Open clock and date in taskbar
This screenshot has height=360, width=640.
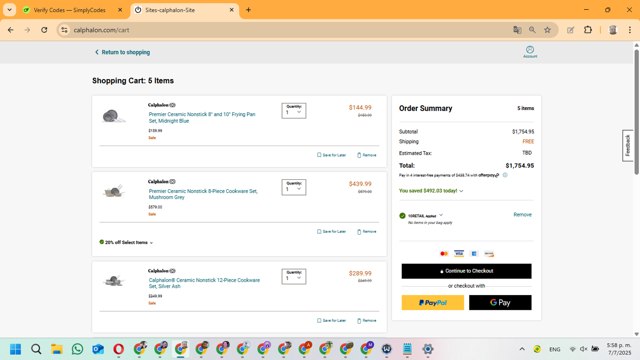[x=619, y=349]
